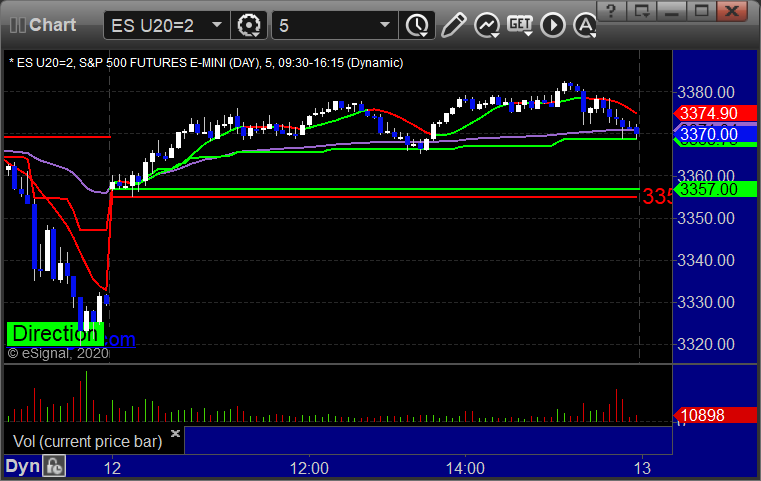Click the blue link after Direction label
Viewport: 761px width, 481px height.
coord(120,339)
